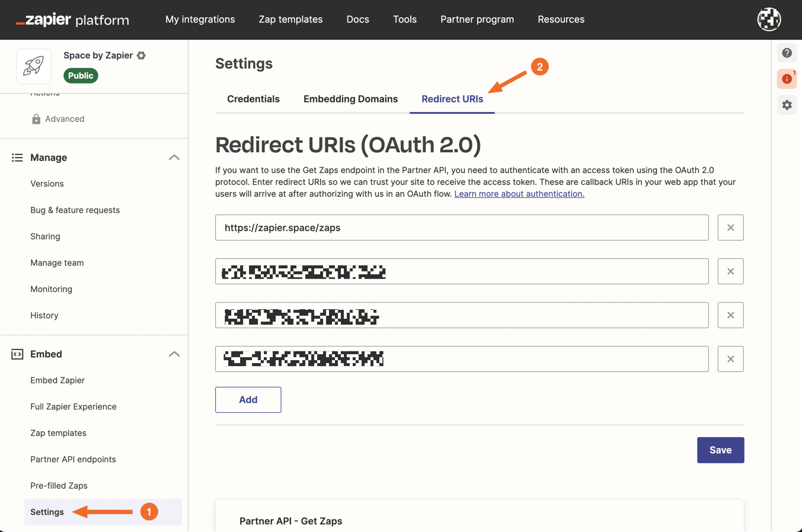Open History in sidebar
Screen dimensions: 802x532
44,315
